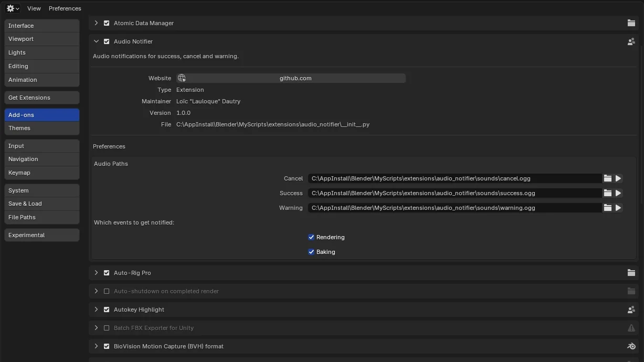Uncheck the Baking event checkbox
The height and width of the screenshot is (362, 644).
coord(311,251)
